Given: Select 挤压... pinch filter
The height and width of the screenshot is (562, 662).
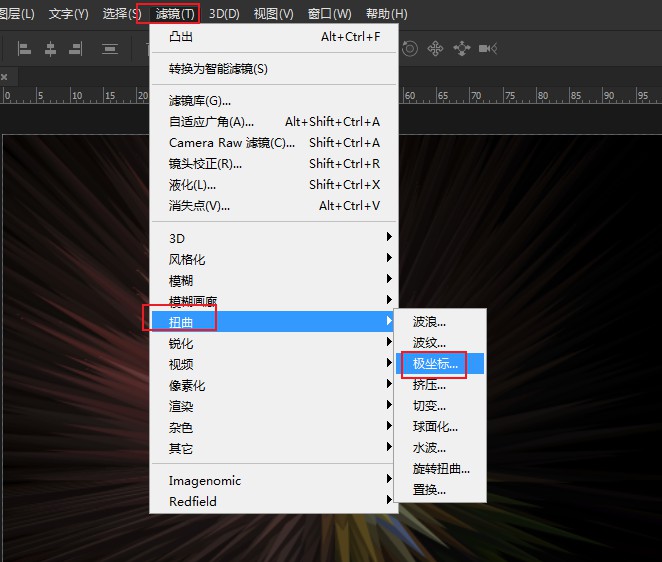Looking at the screenshot, I should pos(440,385).
